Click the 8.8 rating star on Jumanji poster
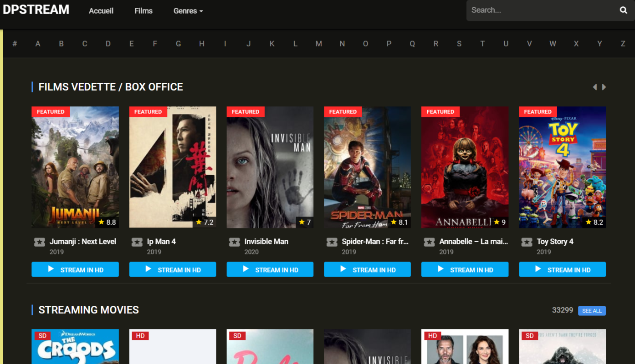635x364 pixels. [101, 222]
